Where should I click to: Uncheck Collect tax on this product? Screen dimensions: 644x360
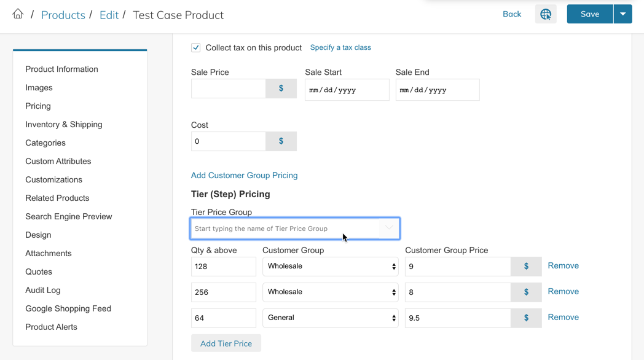click(196, 48)
